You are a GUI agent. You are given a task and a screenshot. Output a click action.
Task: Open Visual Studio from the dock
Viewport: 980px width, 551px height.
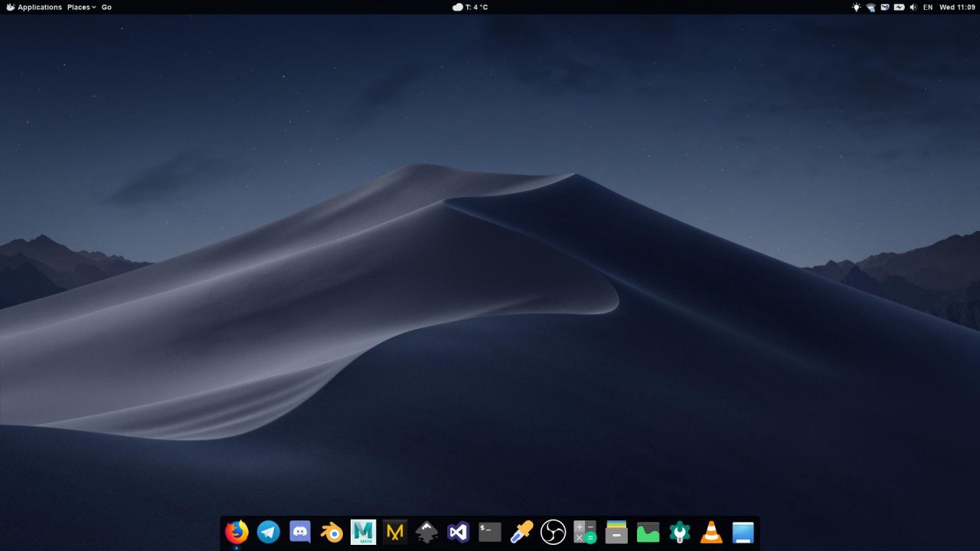458,531
